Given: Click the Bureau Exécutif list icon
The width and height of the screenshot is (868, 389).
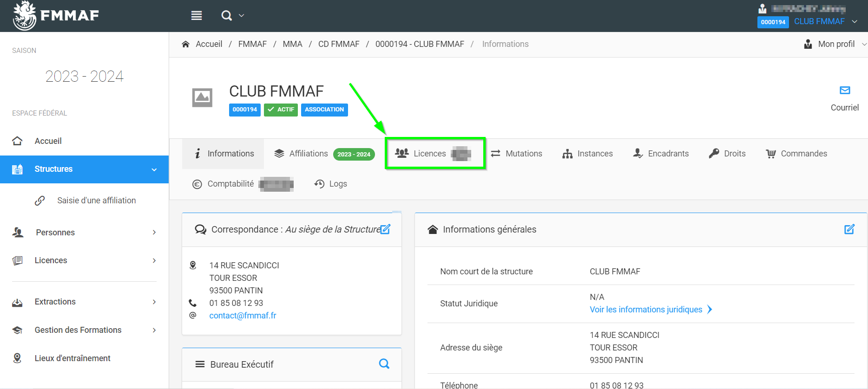Looking at the screenshot, I should click(x=200, y=364).
